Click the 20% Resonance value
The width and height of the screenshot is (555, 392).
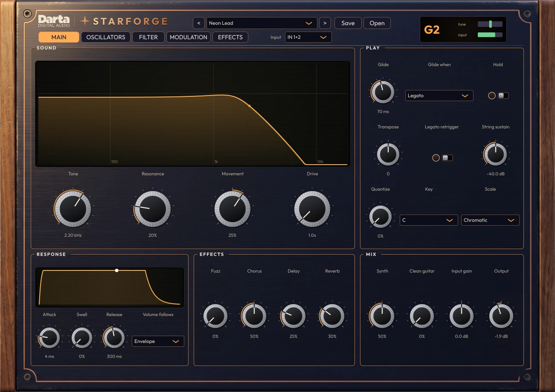pyautogui.click(x=153, y=235)
